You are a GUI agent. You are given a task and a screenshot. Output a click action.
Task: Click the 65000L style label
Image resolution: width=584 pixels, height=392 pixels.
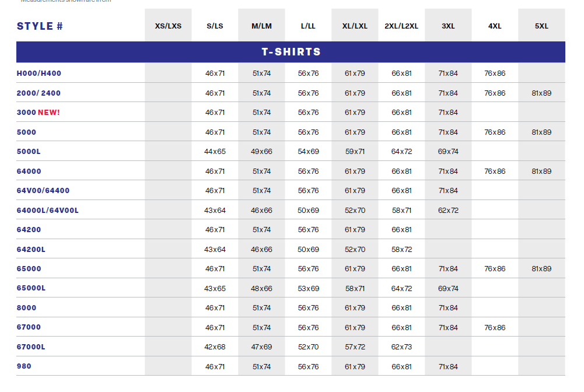pyautogui.click(x=31, y=288)
